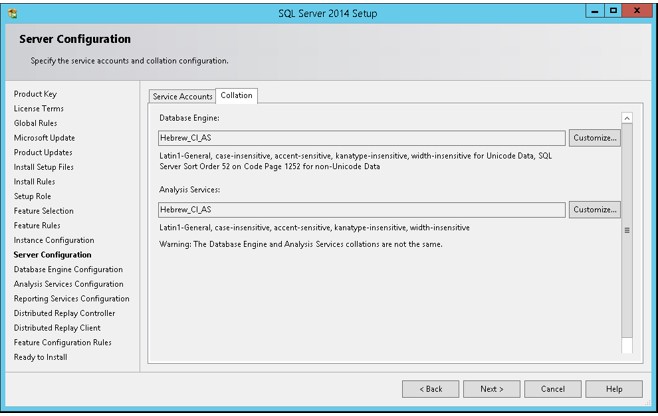Open Help for this setup page
This screenshot has width=658, height=416.
pos(614,389)
